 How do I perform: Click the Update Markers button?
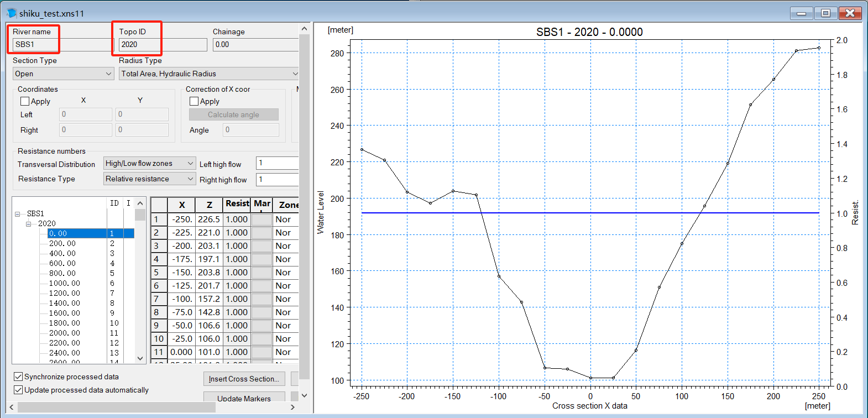[244, 398]
